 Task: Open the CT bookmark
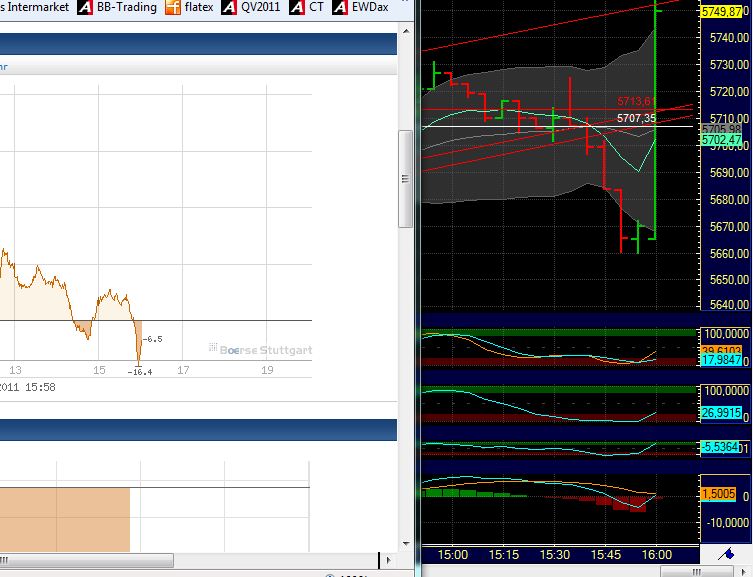(316, 7)
